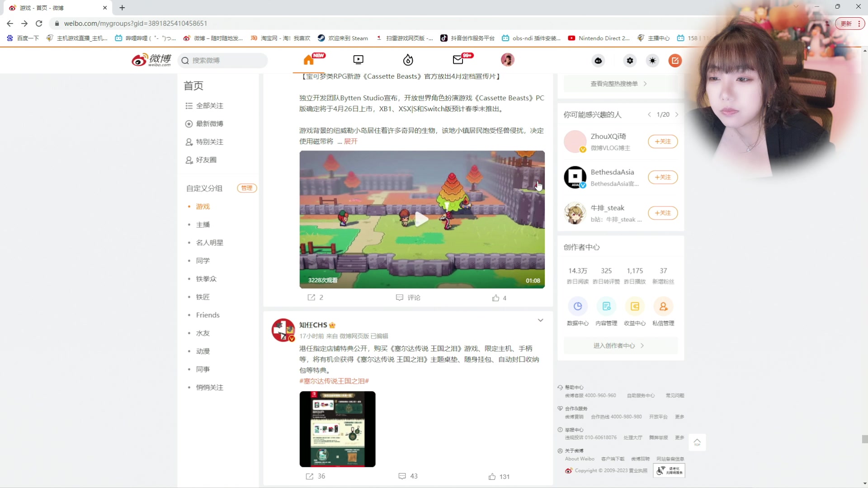Select the 名人明星 group

[x=210, y=243]
